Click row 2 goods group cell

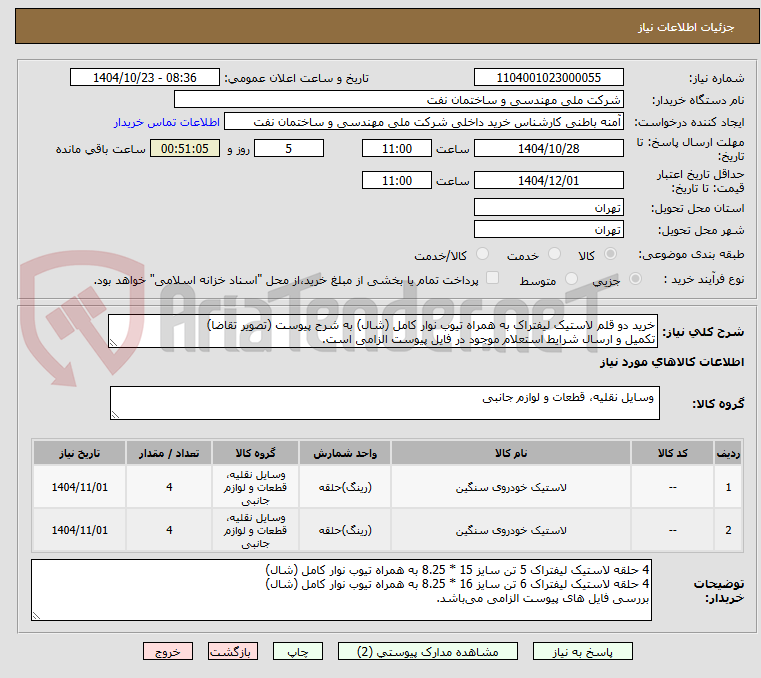(255, 530)
